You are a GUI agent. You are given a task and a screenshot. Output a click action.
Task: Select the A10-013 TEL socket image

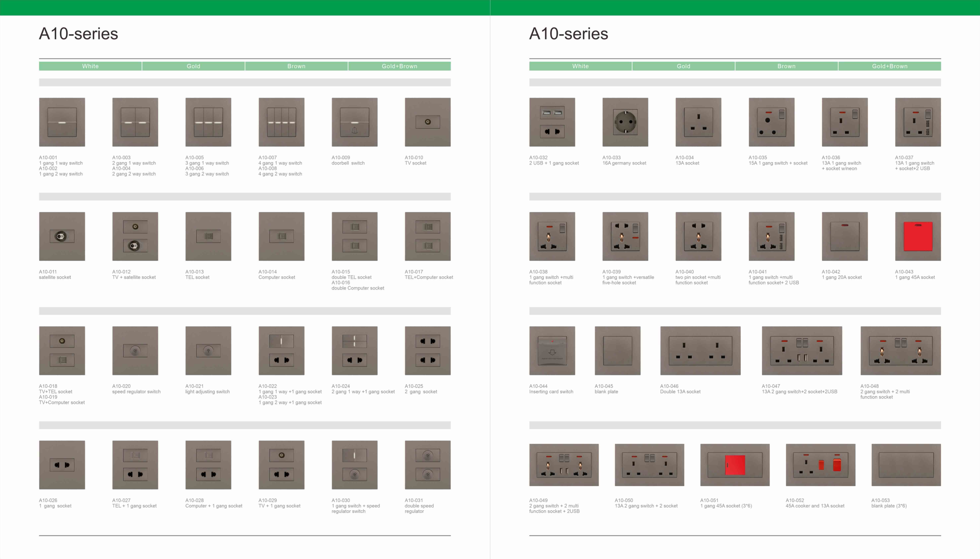pos(208,236)
